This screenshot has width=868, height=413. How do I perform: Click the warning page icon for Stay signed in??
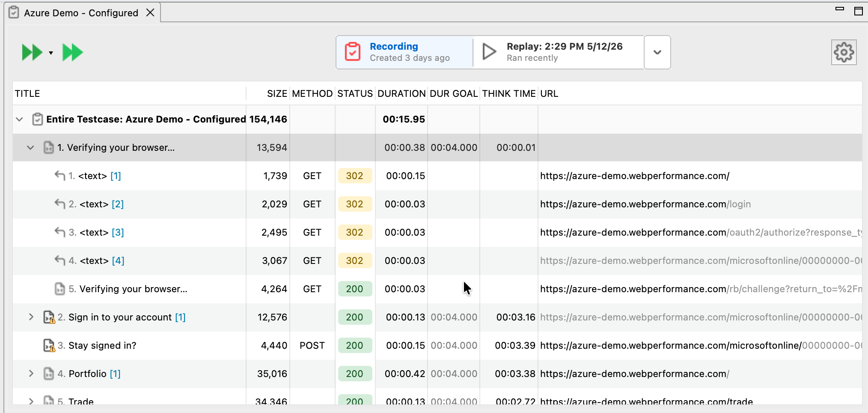pos(49,345)
